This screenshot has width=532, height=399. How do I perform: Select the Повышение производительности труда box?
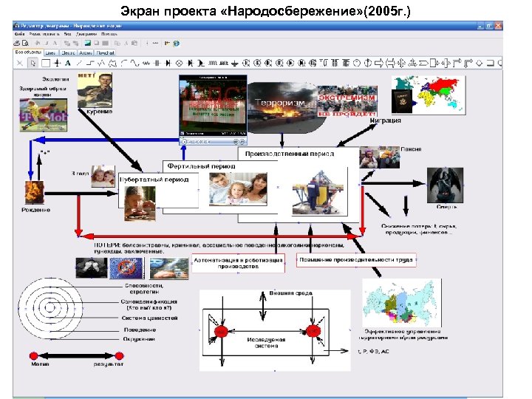(356, 260)
